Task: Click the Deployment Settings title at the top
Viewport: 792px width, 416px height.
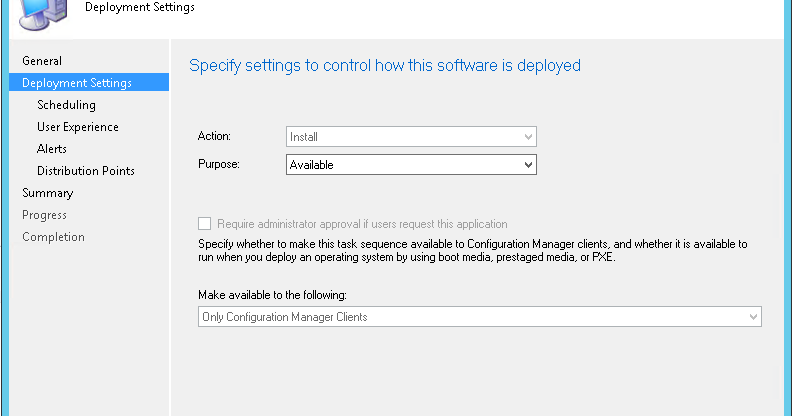Action: [x=140, y=7]
